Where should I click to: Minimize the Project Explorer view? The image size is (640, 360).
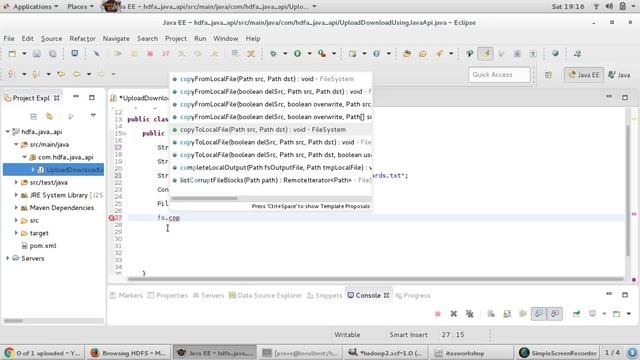[76, 97]
